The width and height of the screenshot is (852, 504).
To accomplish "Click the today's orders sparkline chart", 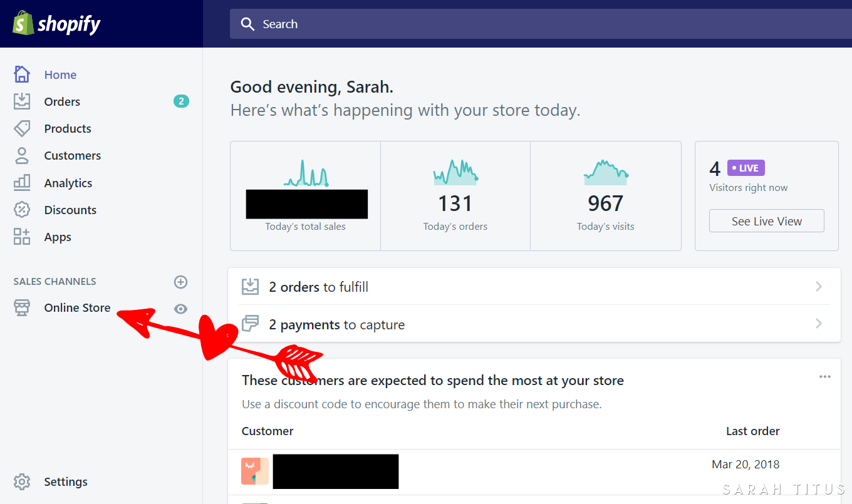I will pyautogui.click(x=455, y=172).
